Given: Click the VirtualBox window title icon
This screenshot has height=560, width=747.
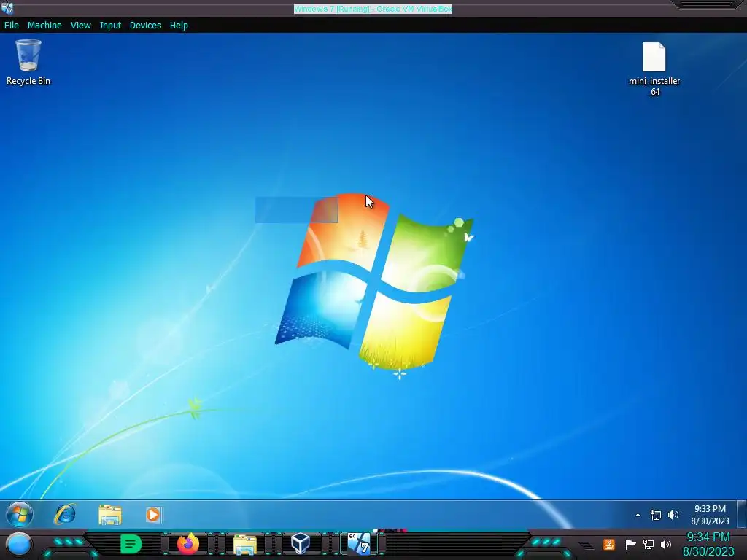Looking at the screenshot, I should 7,8.
